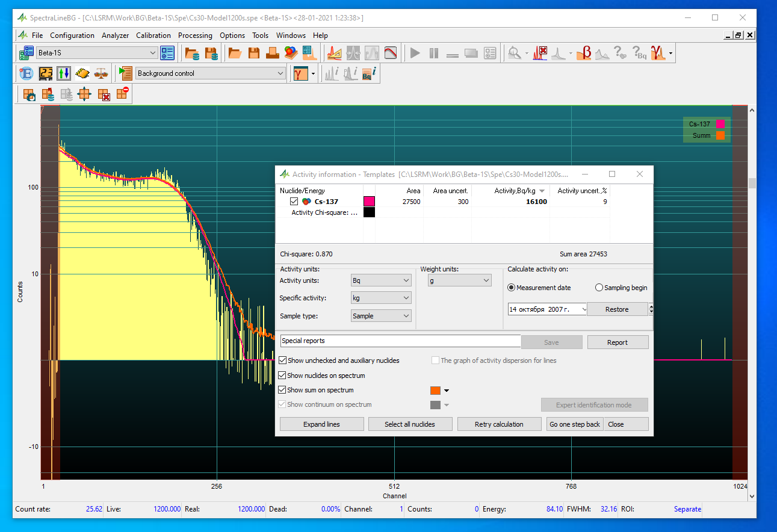Click the energy calibration ruler icon
Viewport: 777px width, 532px height.
point(335,54)
